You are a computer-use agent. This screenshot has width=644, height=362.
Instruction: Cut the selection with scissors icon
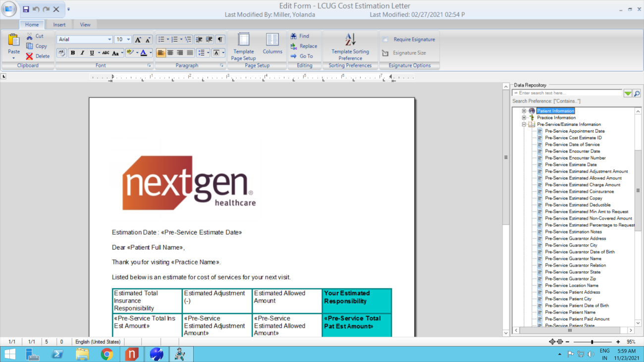click(35, 36)
